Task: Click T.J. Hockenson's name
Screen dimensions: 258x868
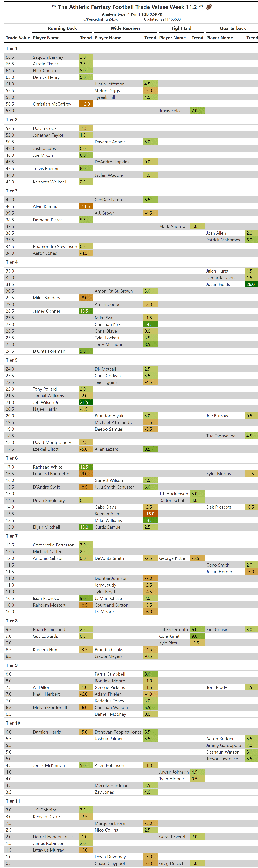Action: coord(174,494)
